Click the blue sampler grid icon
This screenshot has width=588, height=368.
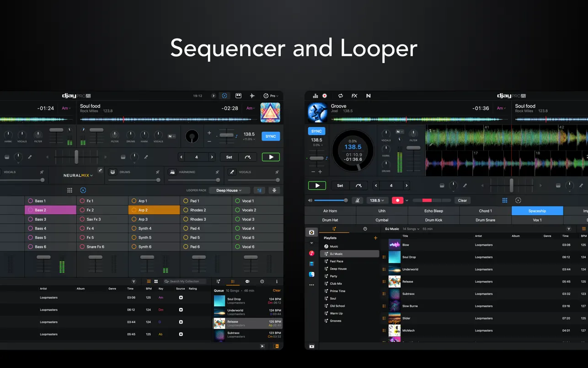point(505,200)
